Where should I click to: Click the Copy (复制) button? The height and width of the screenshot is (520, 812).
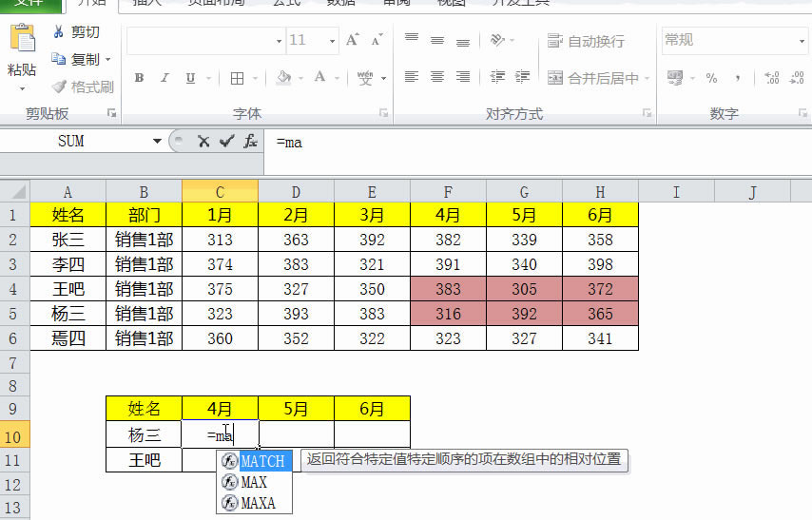coord(76,60)
